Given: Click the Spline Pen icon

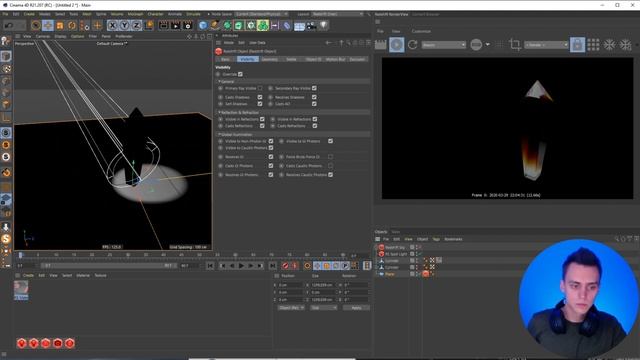Looking at the screenshot, I should point(215,26).
